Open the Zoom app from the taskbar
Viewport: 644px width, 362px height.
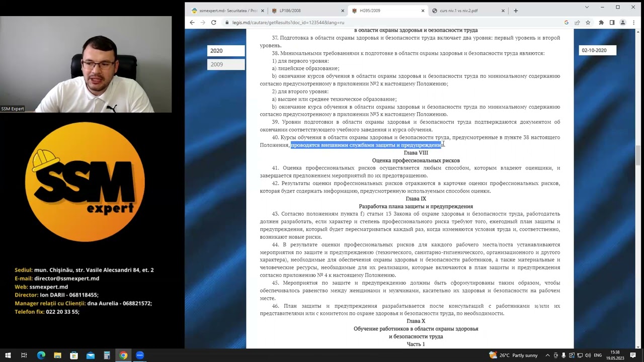(140, 355)
